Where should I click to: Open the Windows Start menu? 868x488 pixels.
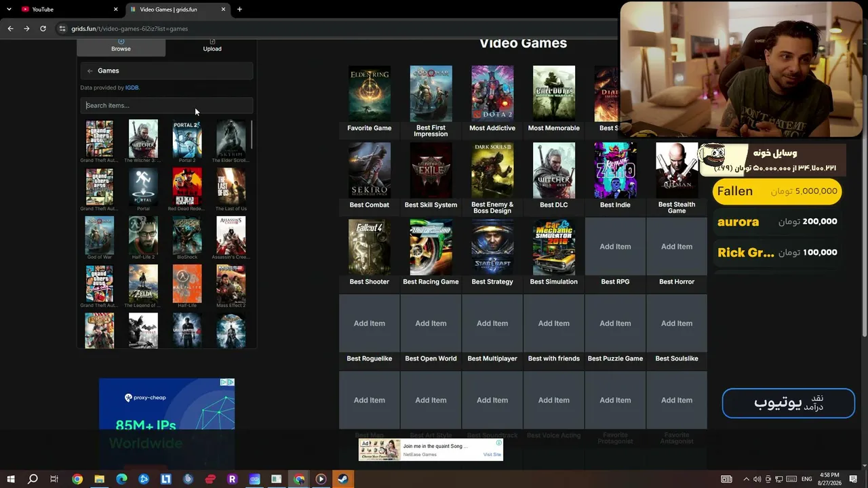coord(11,479)
